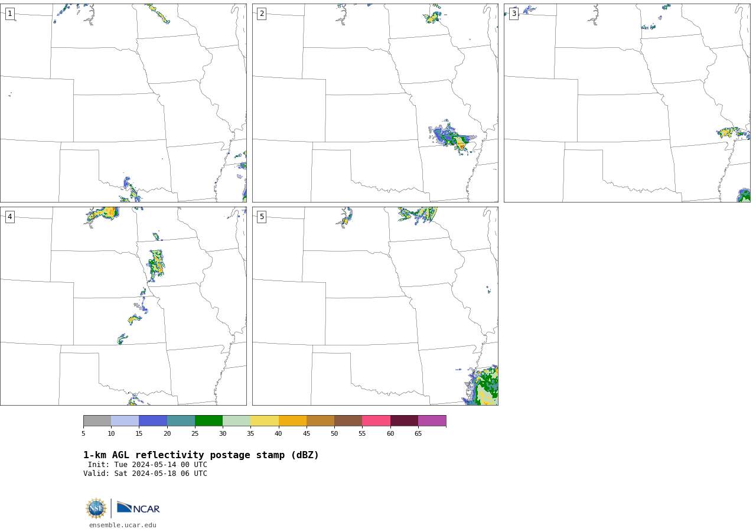Open ensemble member 1 reflectivity map
Screen dimensions: 756x532
point(123,103)
